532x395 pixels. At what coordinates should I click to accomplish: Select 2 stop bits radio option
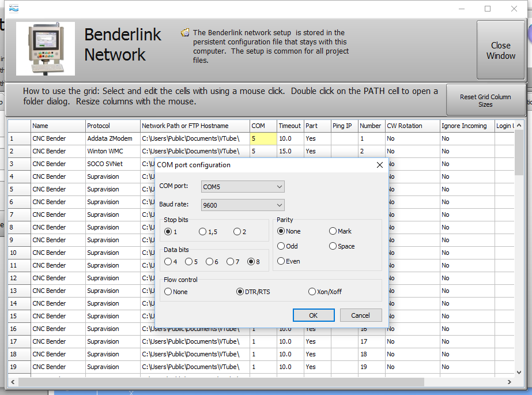(237, 232)
